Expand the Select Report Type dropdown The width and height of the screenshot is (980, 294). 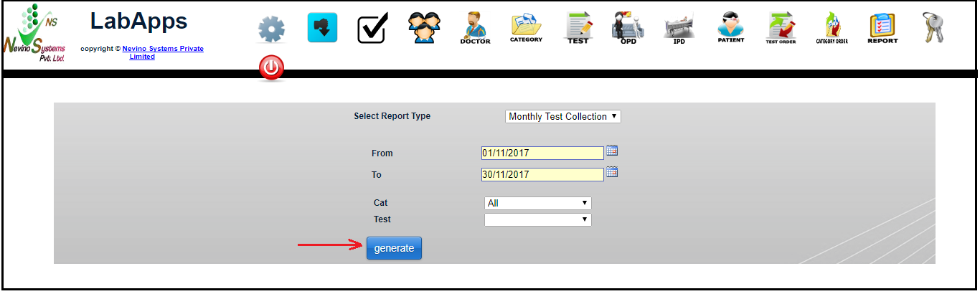(x=562, y=116)
